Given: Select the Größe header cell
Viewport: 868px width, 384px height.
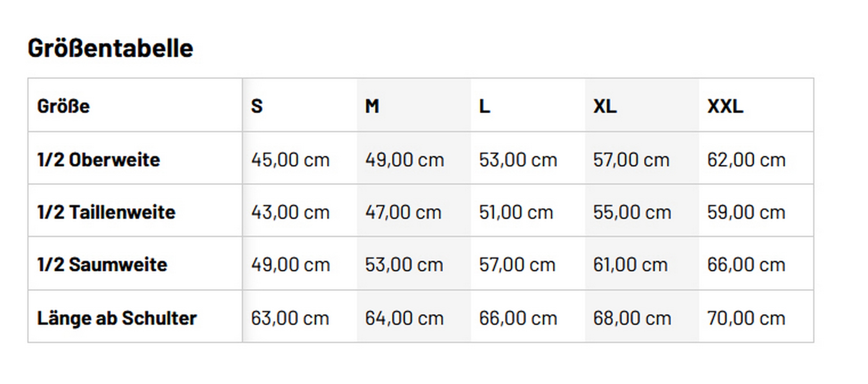Looking at the screenshot, I should (x=63, y=106).
